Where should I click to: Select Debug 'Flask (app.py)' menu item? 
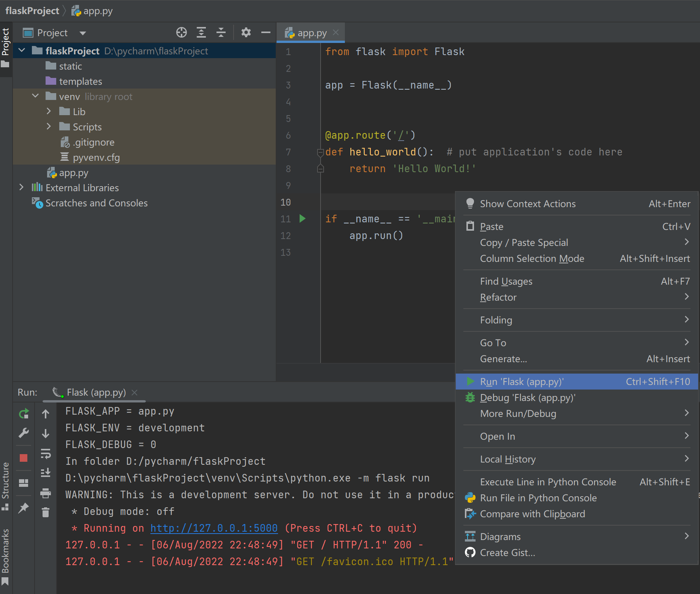[577, 398]
